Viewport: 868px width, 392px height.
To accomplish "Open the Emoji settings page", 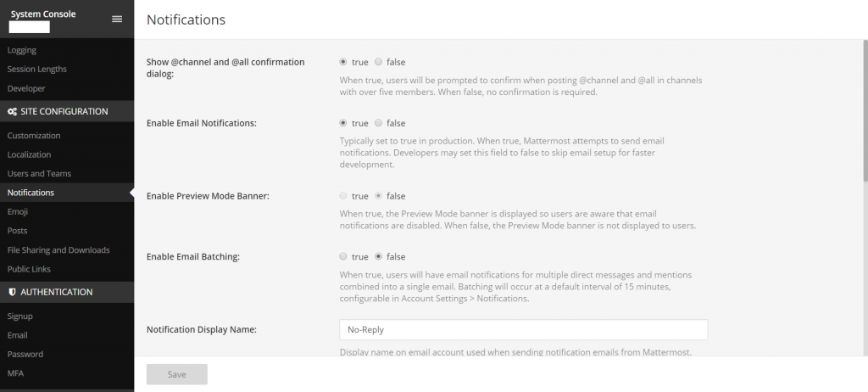I will coord(18,212).
